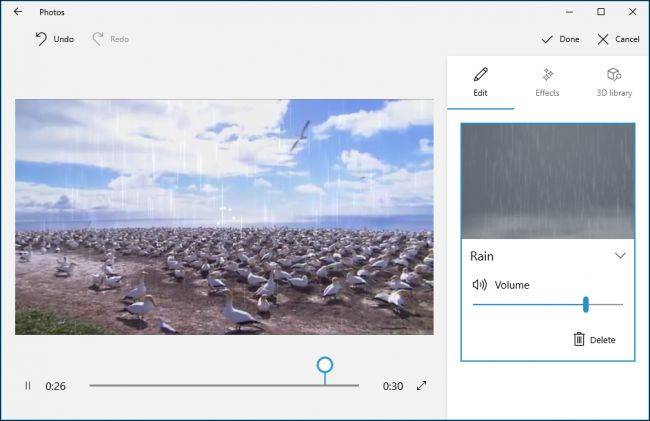Click the Undo arrow icon
The width and height of the screenshot is (650, 421).
(41, 39)
